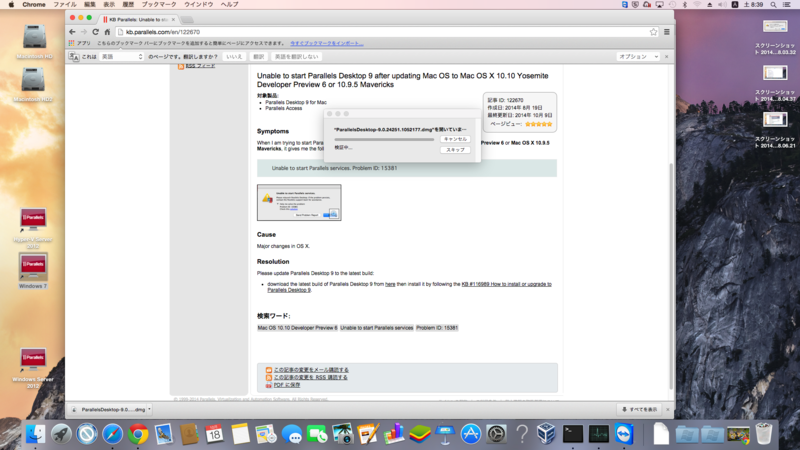Subscribe to article changes via RSS link
This screenshot has width=800, height=450.
[x=310, y=378]
